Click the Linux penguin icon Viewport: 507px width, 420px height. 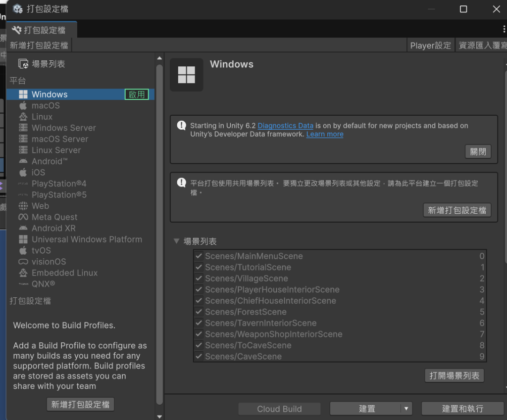click(x=23, y=117)
